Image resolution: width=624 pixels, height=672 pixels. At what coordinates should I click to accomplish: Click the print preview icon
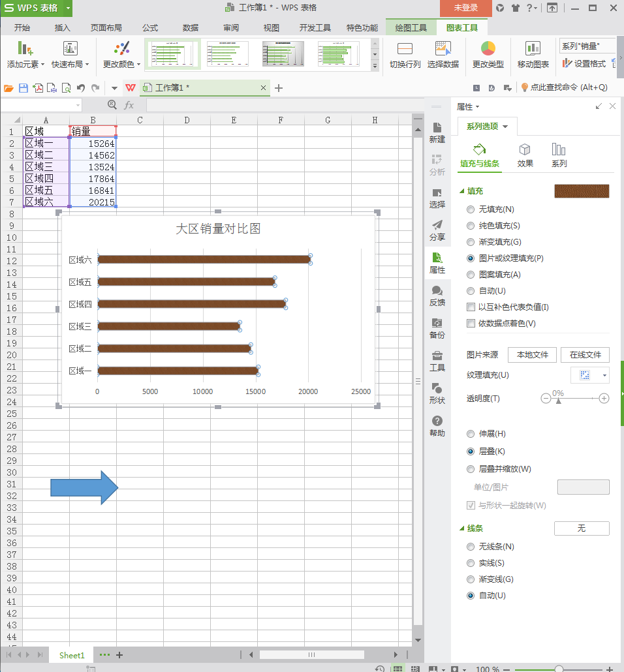67,88
